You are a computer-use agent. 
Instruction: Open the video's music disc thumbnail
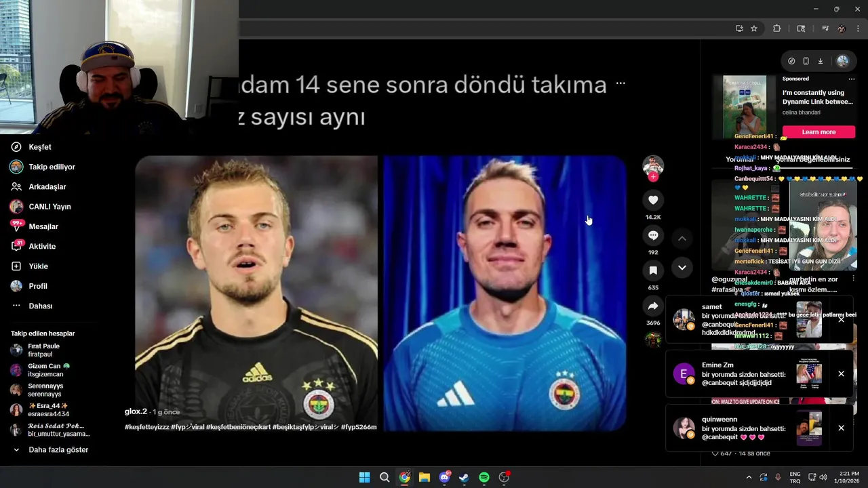pyautogui.click(x=653, y=340)
